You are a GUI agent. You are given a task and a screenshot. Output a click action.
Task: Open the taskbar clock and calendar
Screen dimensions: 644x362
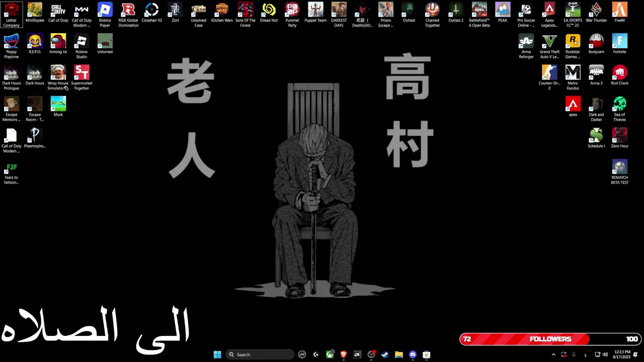click(x=622, y=354)
